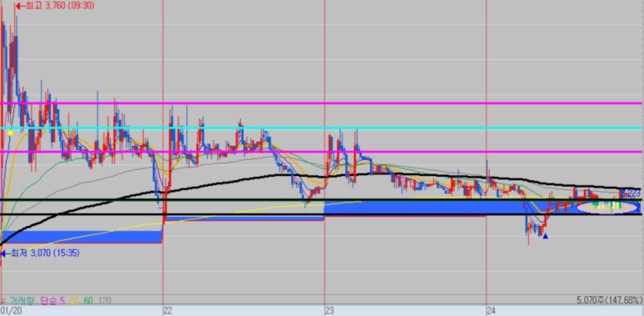The width and height of the screenshot is (644, 316).
Task: Click the blue up-triangle buy marker
Action: [x=545, y=236]
